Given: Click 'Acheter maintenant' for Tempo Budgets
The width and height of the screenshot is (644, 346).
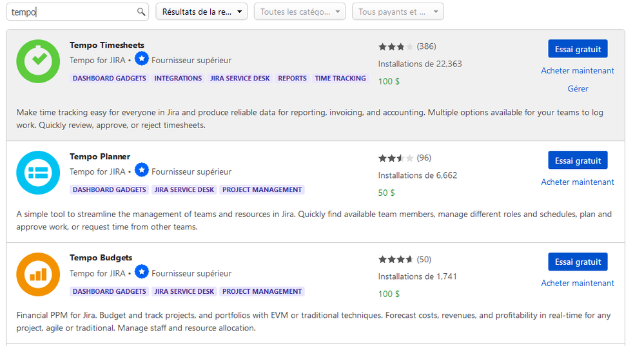Looking at the screenshot, I should 578,284.
